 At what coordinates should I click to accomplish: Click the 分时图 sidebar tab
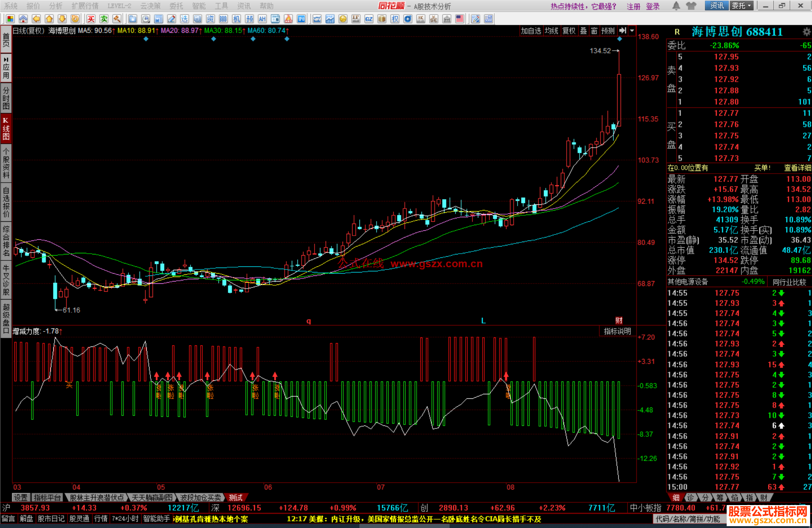click(x=6, y=98)
